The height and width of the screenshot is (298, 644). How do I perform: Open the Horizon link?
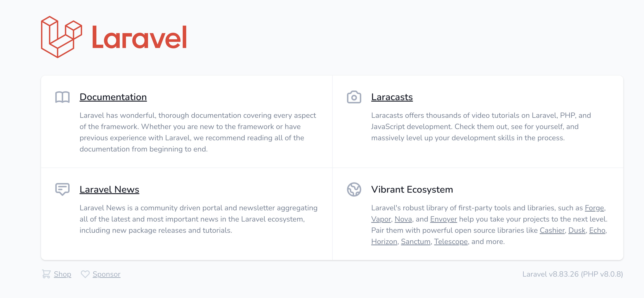pos(384,242)
